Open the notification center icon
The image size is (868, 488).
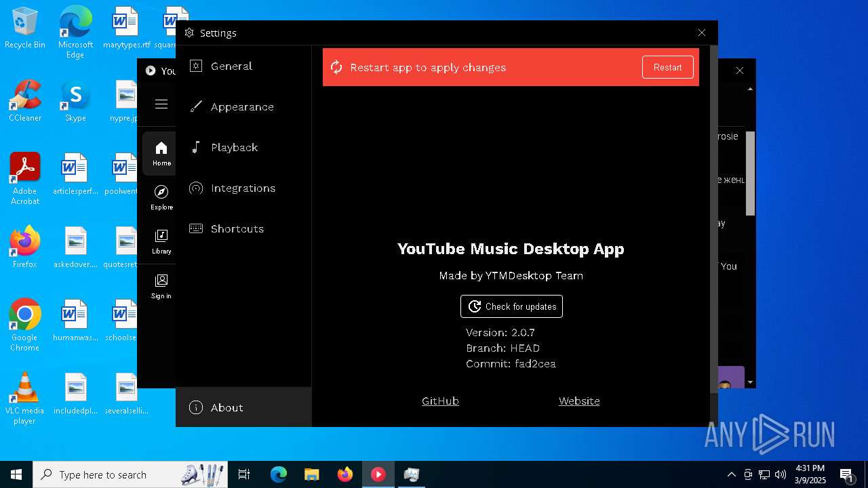847,474
